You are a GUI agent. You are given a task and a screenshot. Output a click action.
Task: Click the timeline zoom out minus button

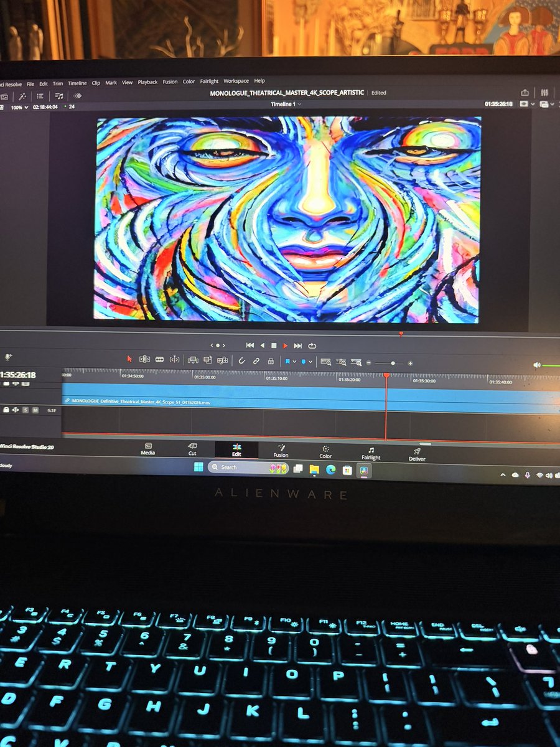coord(369,363)
